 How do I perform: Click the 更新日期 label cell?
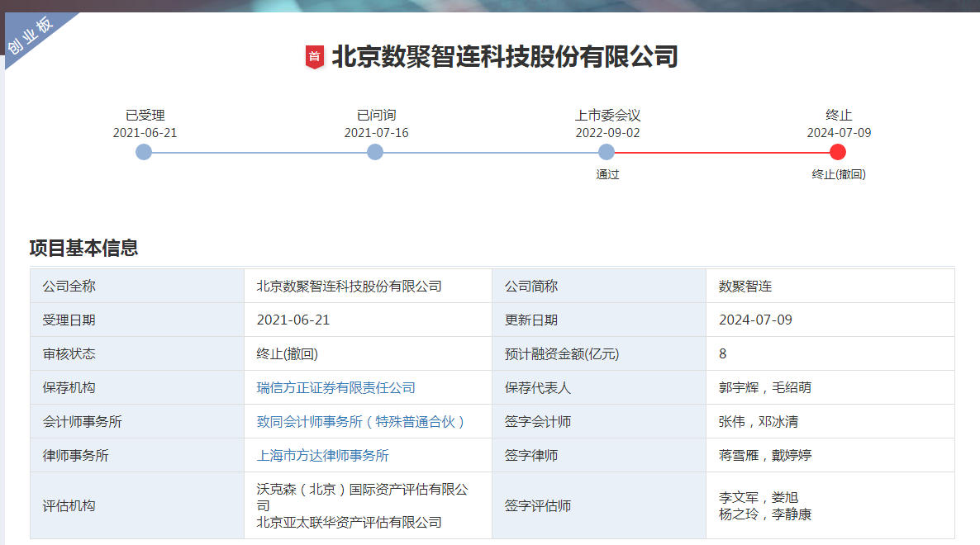(599, 320)
